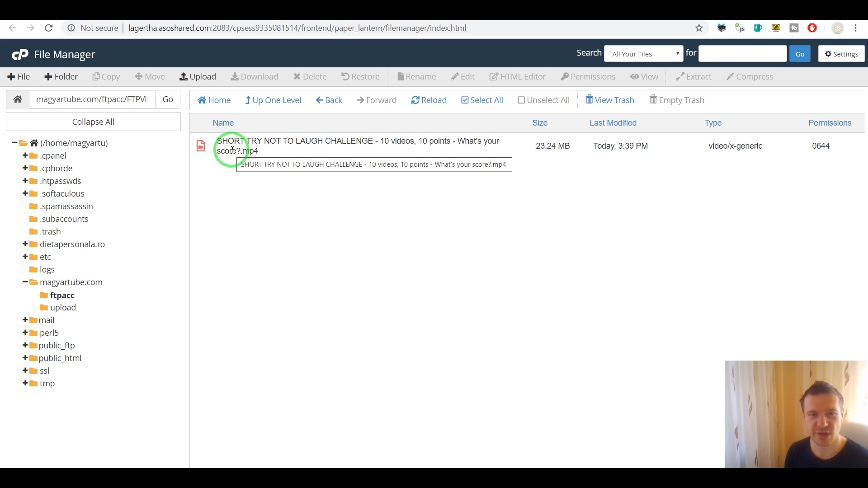Image resolution: width=868 pixels, height=488 pixels.
Task: Collapse the magyartube.com folder node
Action: tap(25, 282)
